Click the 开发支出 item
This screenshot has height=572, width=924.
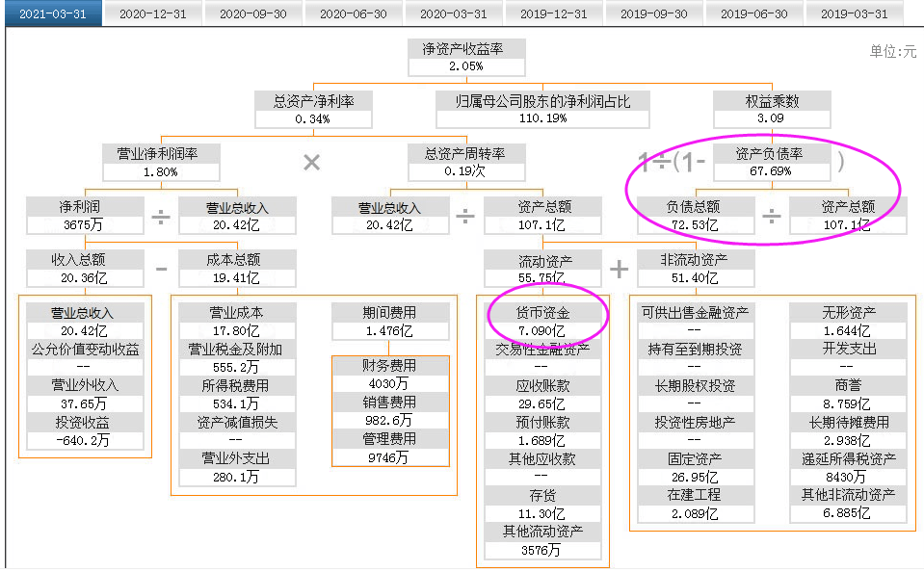point(849,358)
